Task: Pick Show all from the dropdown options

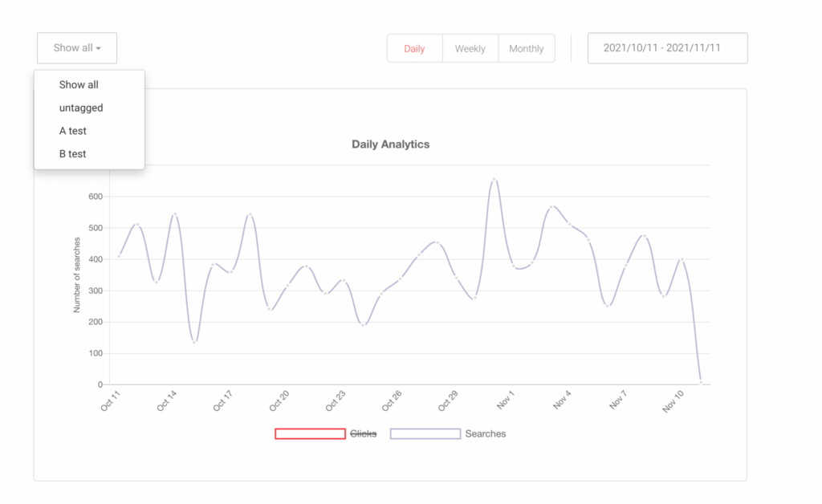Action: coord(79,84)
